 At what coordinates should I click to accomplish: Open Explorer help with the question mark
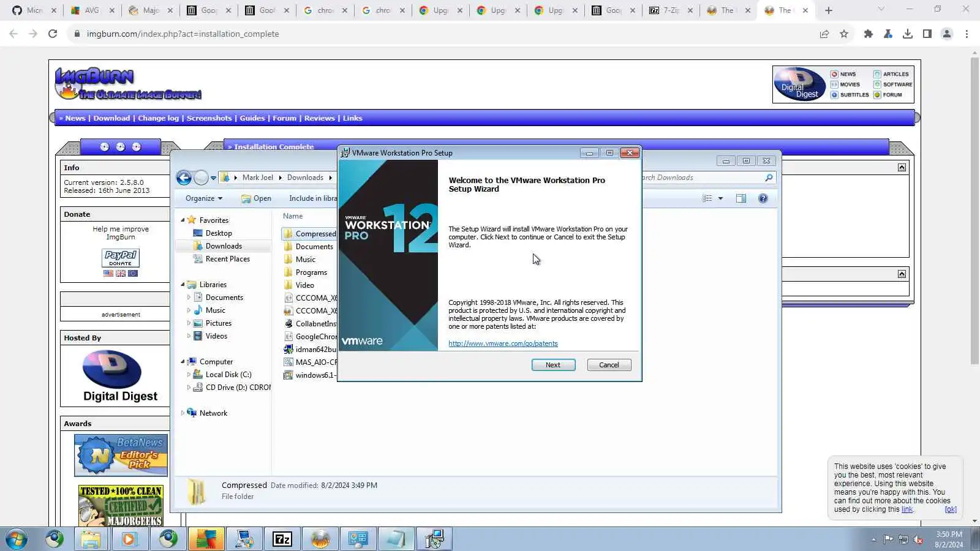tap(763, 198)
